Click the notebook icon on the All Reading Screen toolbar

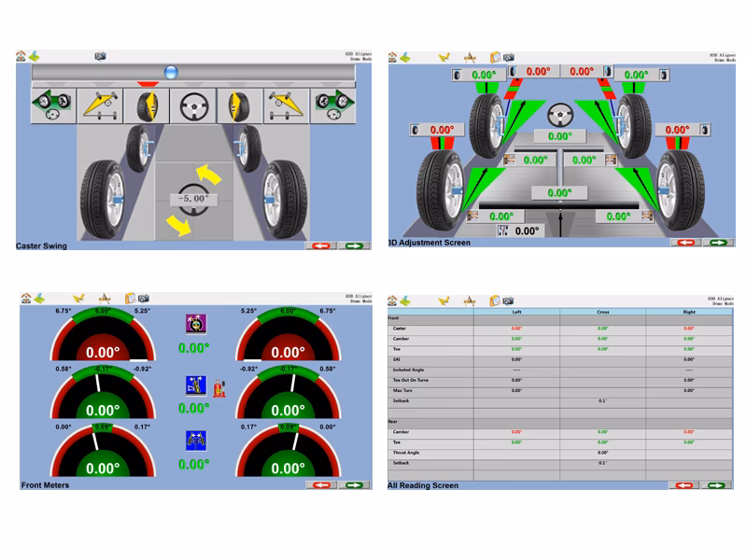point(495,298)
